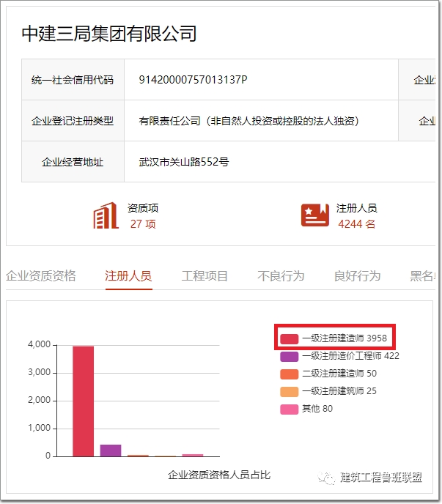Toggle the purple 一级注册造价工程师 legend swatch

(x=289, y=356)
